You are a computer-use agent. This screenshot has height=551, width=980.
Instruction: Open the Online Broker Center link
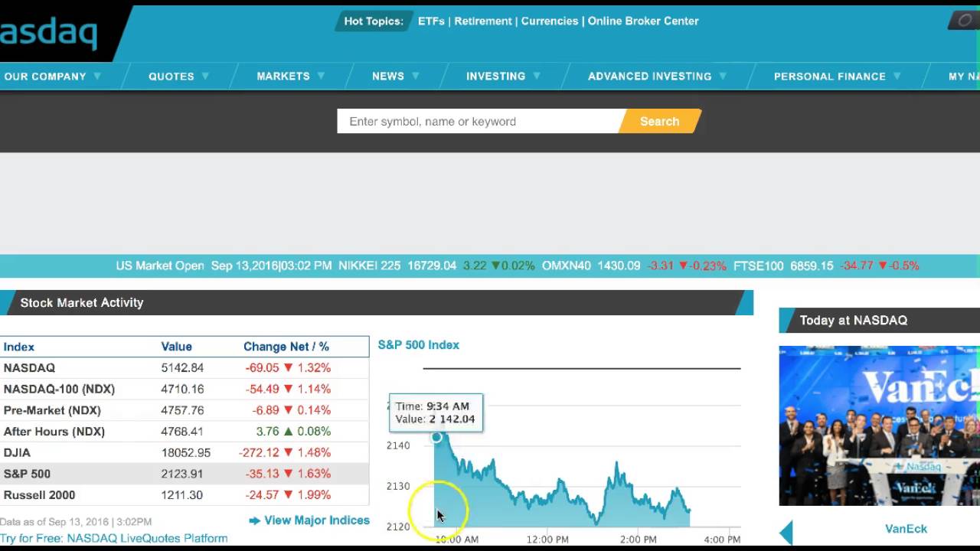pos(643,21)
